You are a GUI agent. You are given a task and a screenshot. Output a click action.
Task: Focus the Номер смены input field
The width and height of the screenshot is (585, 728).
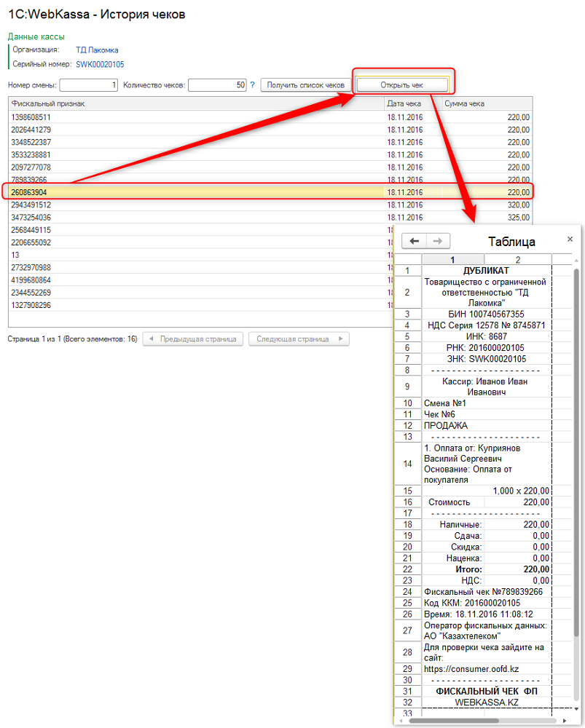click(89, 85)
